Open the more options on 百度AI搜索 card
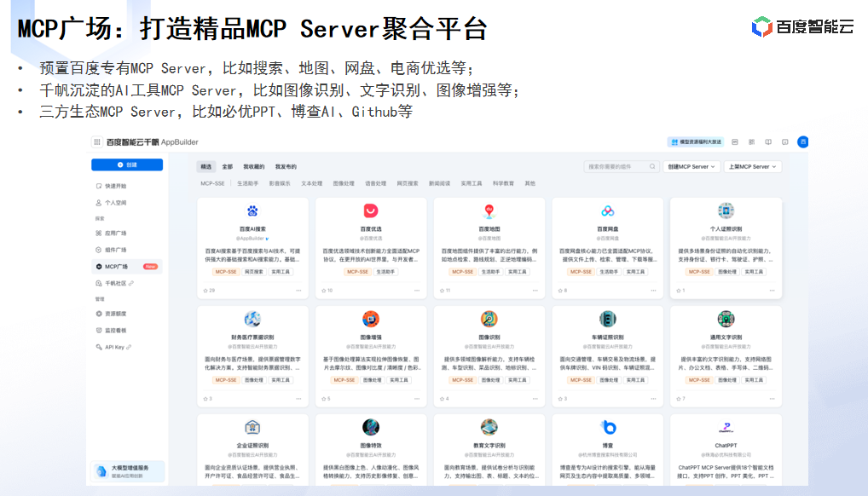868x496 pixels. pyautogui.click(x=298, y=290)
